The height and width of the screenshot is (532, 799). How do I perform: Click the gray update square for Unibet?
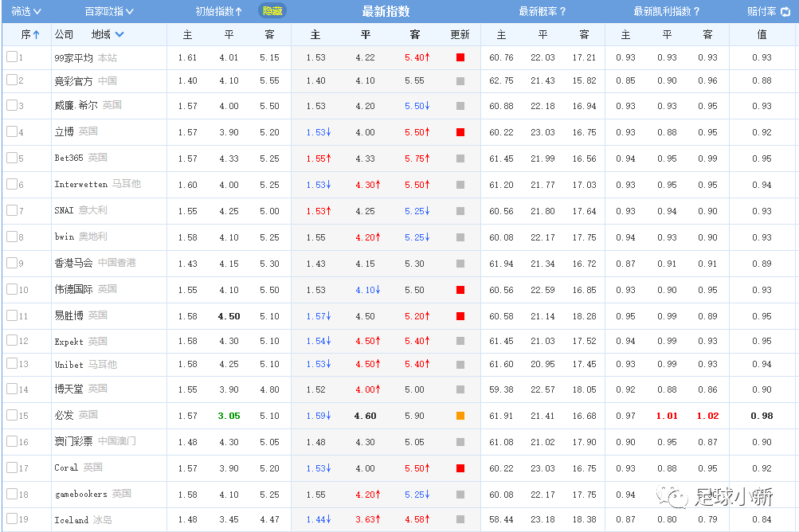pyautogui.click(x=460, y=364)
